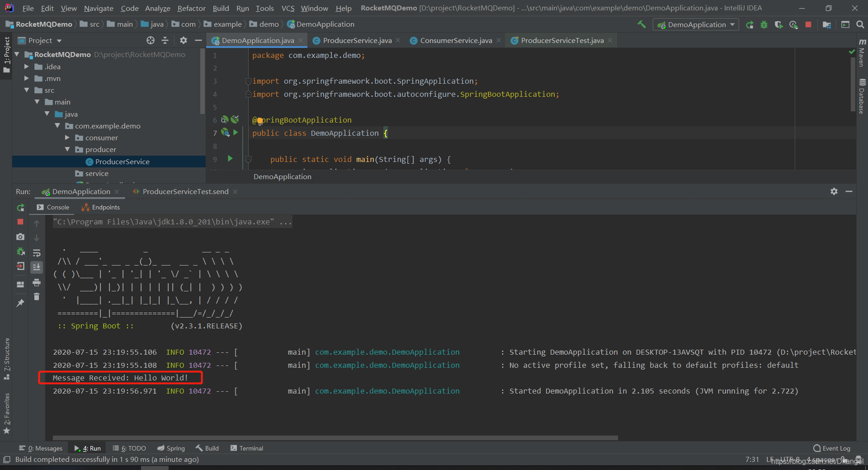This screenshot has width=868, height=470.
Task: Open Project panel gear settings
Action: [x=183, y=41]
